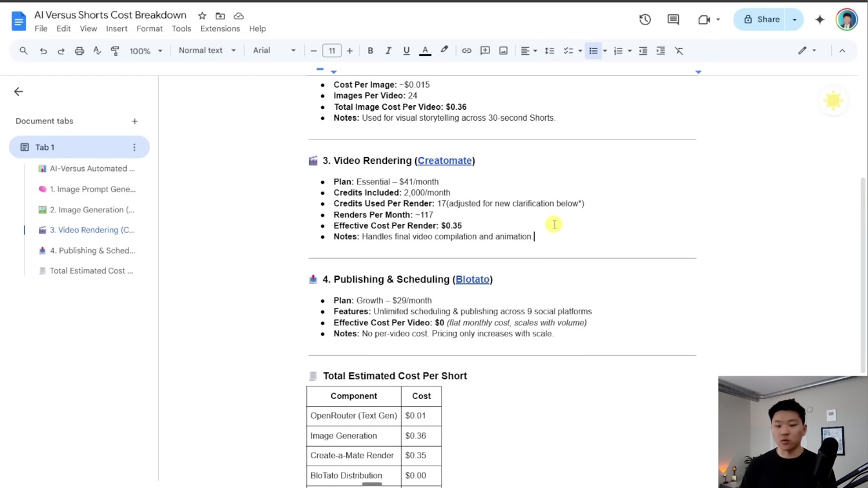Viewport: 868px width, 488px height.
Task: Decrease the font size
Action: click(x=314, y=50)
